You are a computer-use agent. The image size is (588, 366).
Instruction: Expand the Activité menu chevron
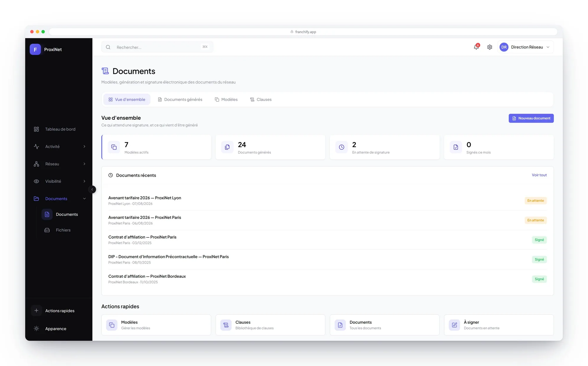84,147
